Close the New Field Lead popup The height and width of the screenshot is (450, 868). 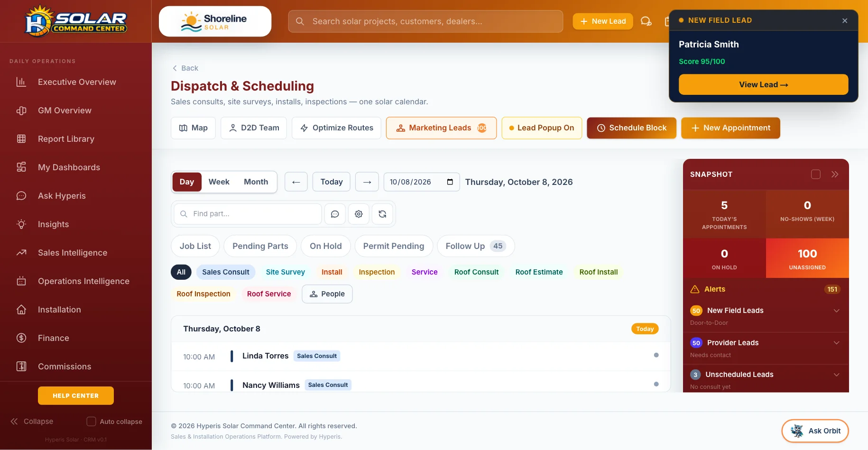point(845,20)
